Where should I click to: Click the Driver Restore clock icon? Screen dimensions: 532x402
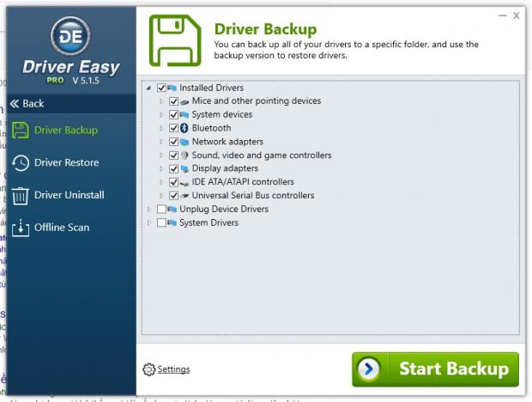(x=20, y=163)
